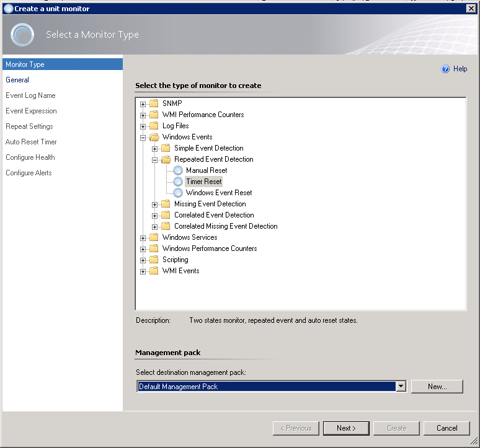The image size is (480, 448).
Task: Expand the Windows Performance Counters node
Action: [x=143, y=249]
